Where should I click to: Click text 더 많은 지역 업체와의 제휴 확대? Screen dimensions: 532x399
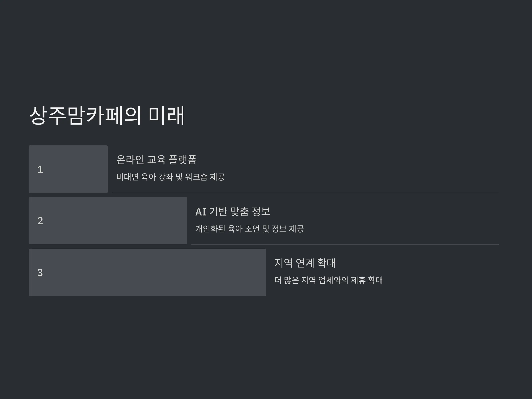pyautogui.click(x=329, y=280)
